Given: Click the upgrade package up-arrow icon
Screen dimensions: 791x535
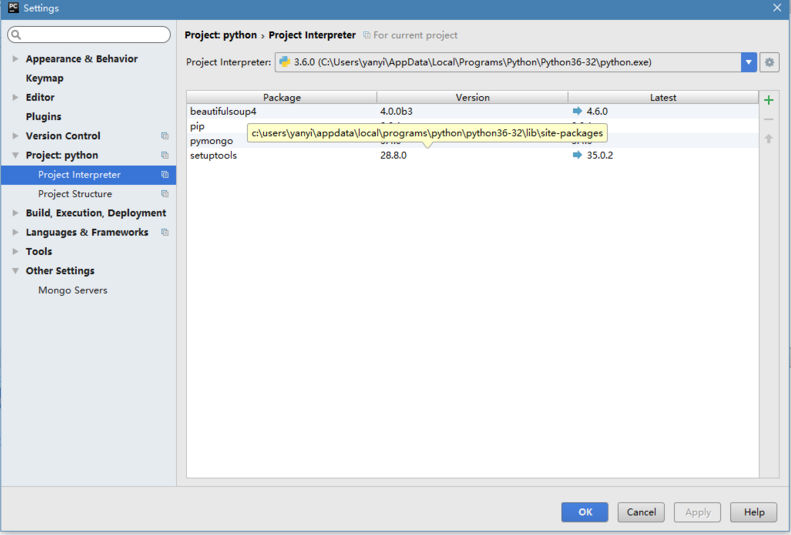Looking at the screenshot, I should pos(768,138).
